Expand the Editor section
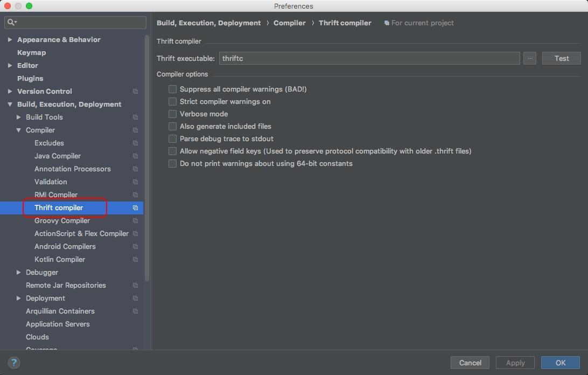The height and width of the screenshot is (375, 588). 10,65
